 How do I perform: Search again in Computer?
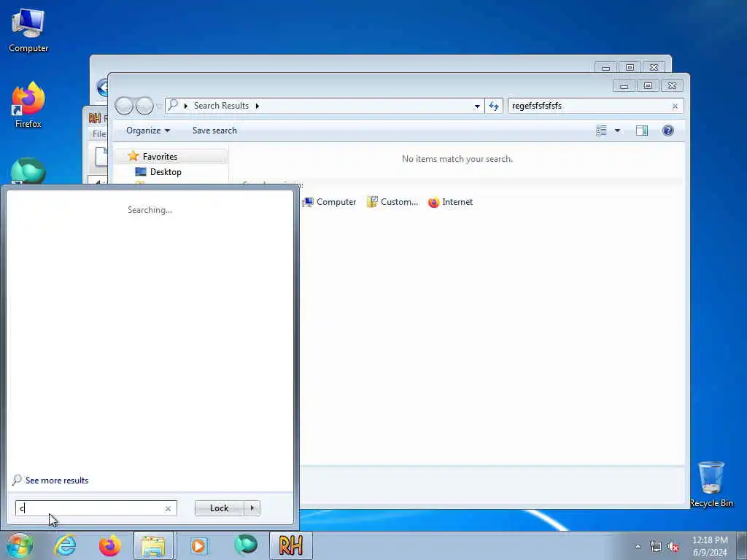pos(330,202)
